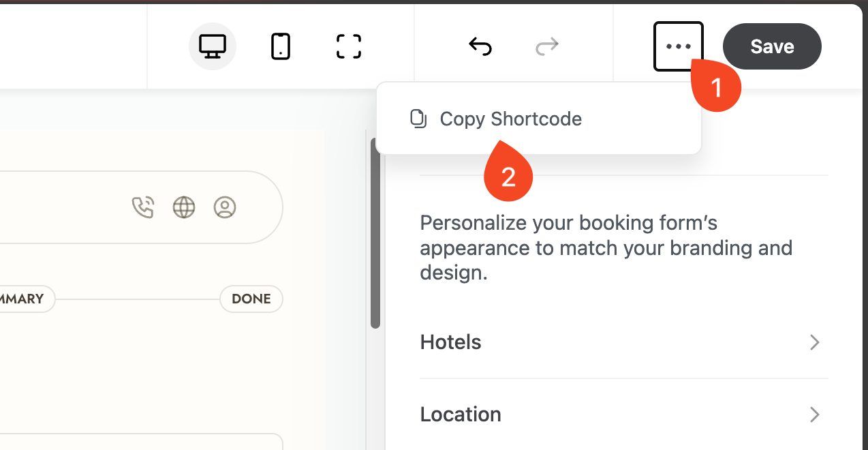Click the user account icon in preview
This screenshot has height=450, width=868.
225,207
